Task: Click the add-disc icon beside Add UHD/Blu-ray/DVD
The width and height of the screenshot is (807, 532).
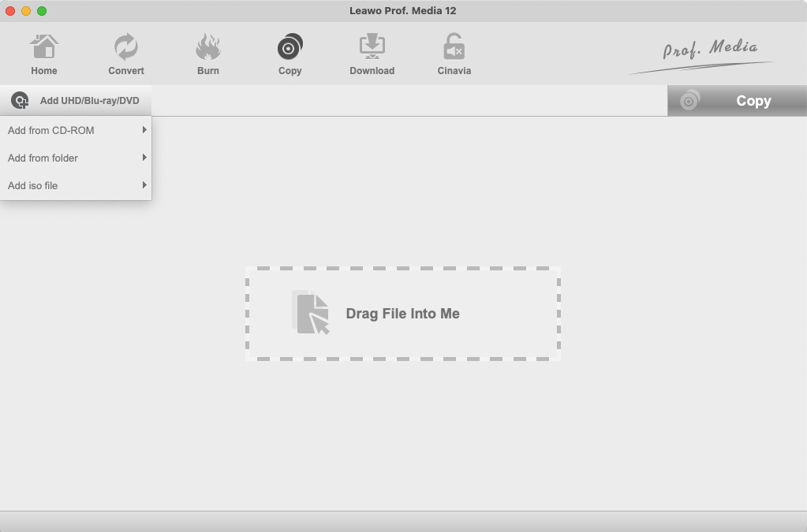Action: click(20, 100)
